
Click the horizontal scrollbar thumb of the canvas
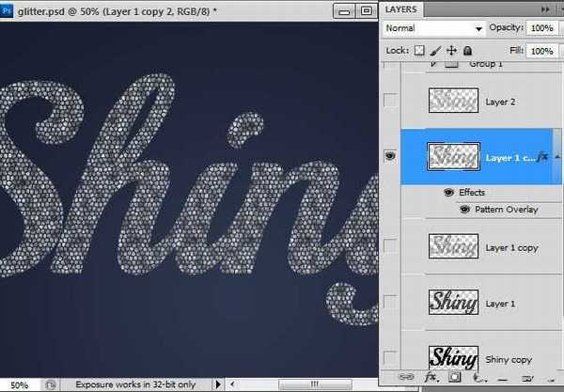click(x=314, y=384)
